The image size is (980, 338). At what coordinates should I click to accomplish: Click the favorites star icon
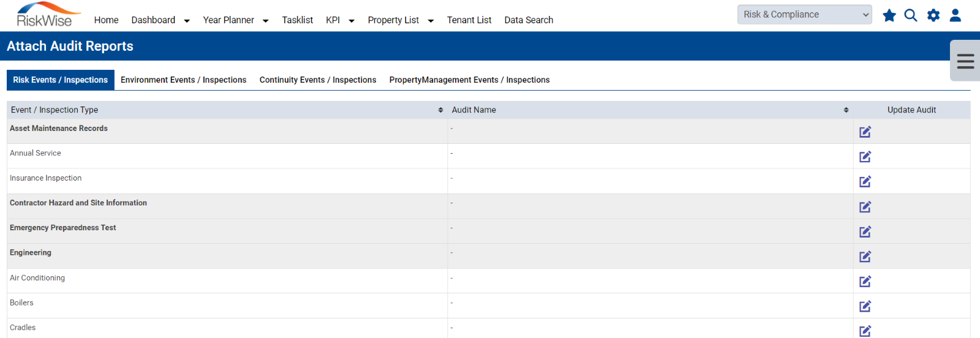pyautogui.click(x=889, y=15)
